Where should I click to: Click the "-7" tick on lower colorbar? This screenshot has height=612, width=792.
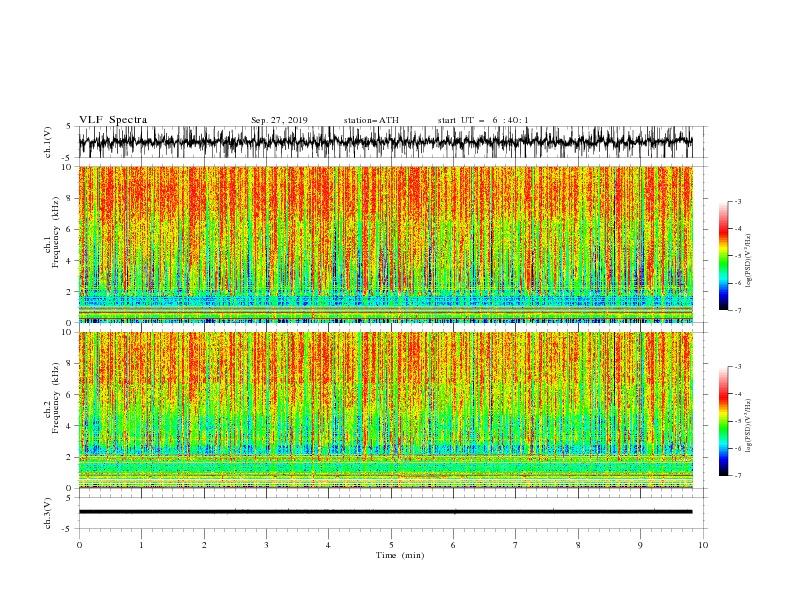pyautogui.click(x=737, y=475)
